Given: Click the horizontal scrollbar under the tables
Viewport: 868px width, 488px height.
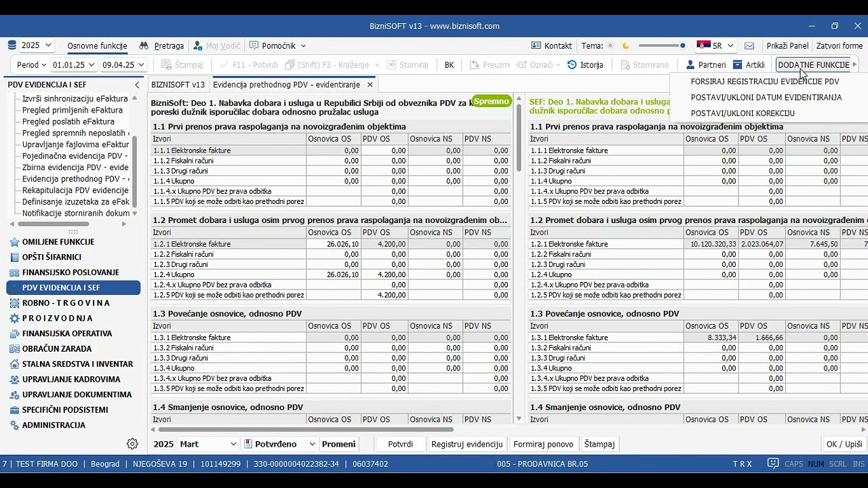Looking at the screenshot, I should point(306,429).
